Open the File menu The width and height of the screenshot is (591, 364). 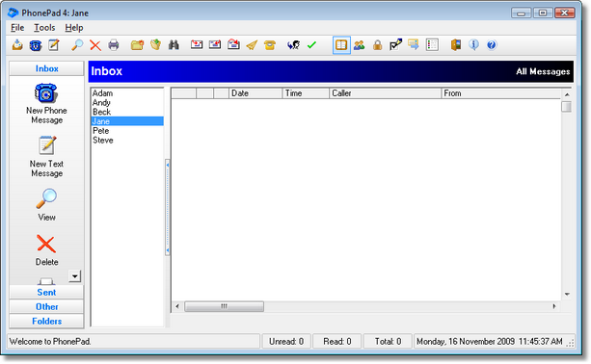tap(17, 28)
